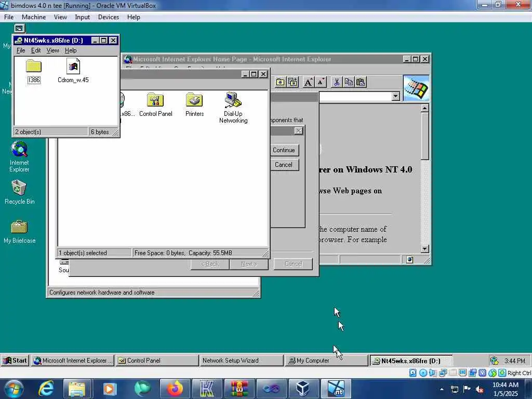Click the larger font toolbar icon in Internet Explorer
The height and width of the screenshot is (399, 532).
coord(308,82)
